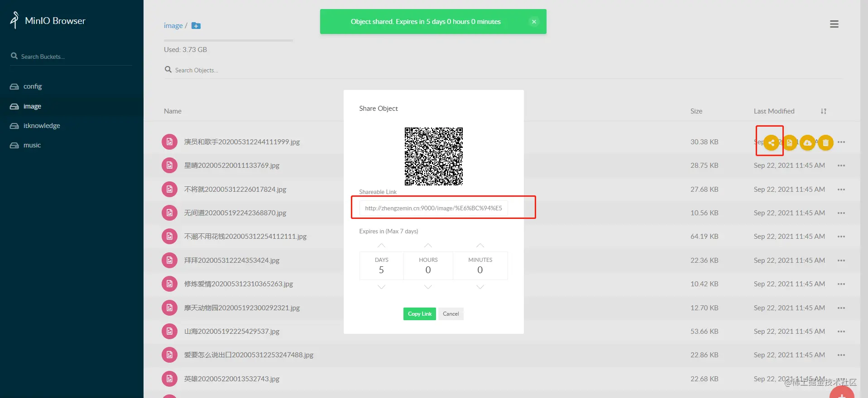Select file icon for 爱要怎么说出口202005312253247488.jpg
Viewport: 868px width, 398px height.
pos(169,355)
